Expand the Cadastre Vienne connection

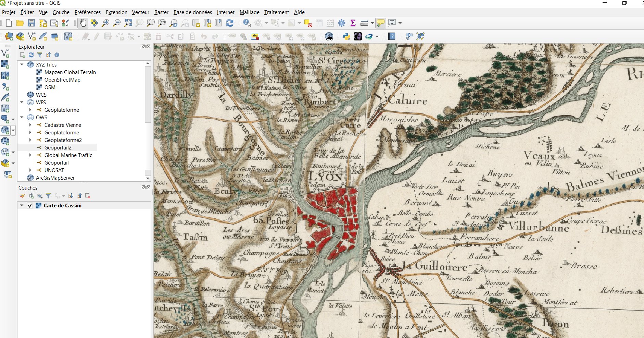click(x=30, y=125)
